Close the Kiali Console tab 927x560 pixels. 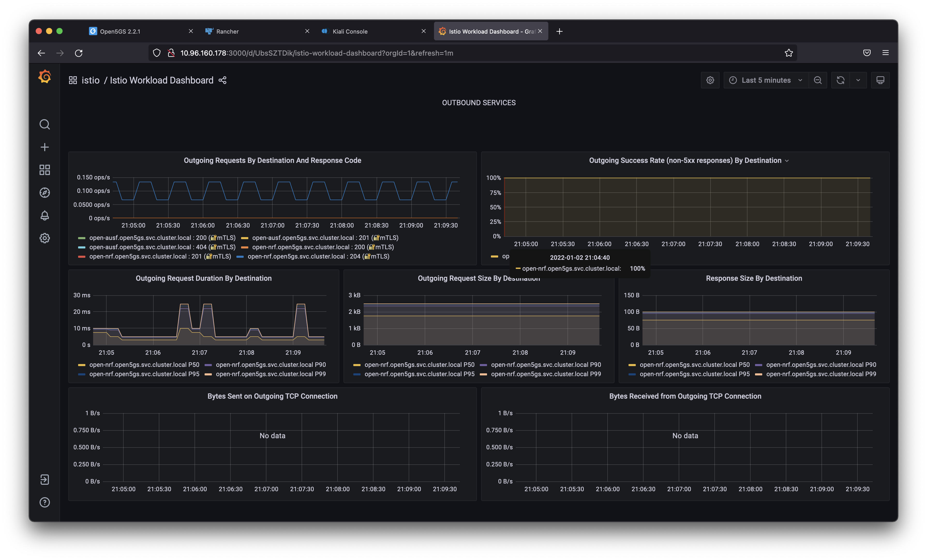424,31
